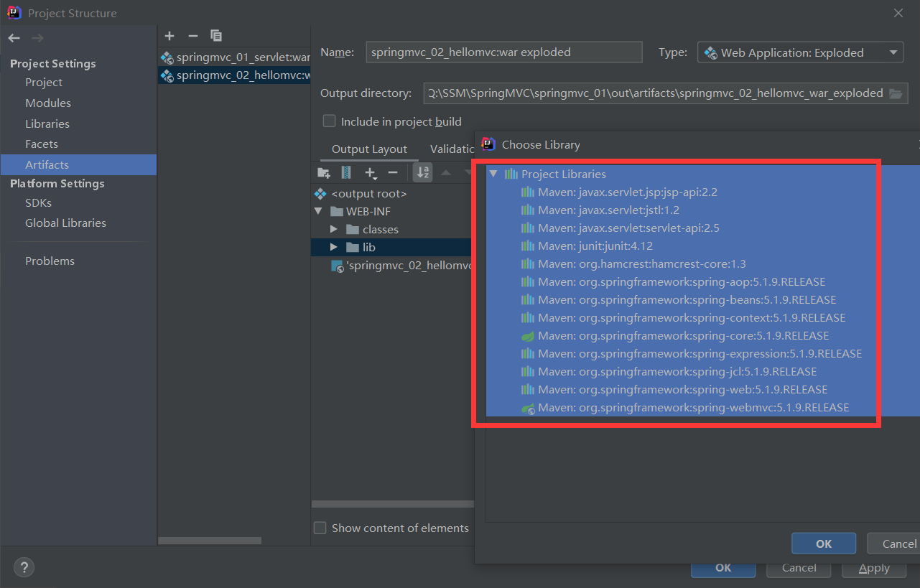
Task: Remove layout element with minus icon
Action: [x=393, y=172]
